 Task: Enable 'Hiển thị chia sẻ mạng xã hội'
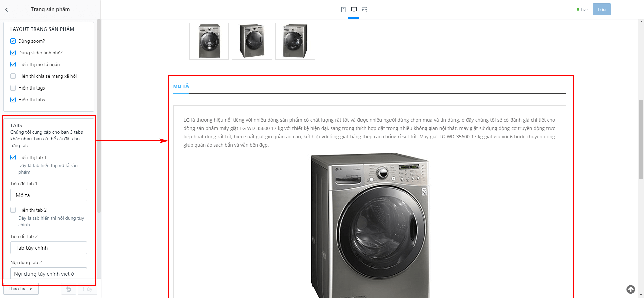click(13, 76)
